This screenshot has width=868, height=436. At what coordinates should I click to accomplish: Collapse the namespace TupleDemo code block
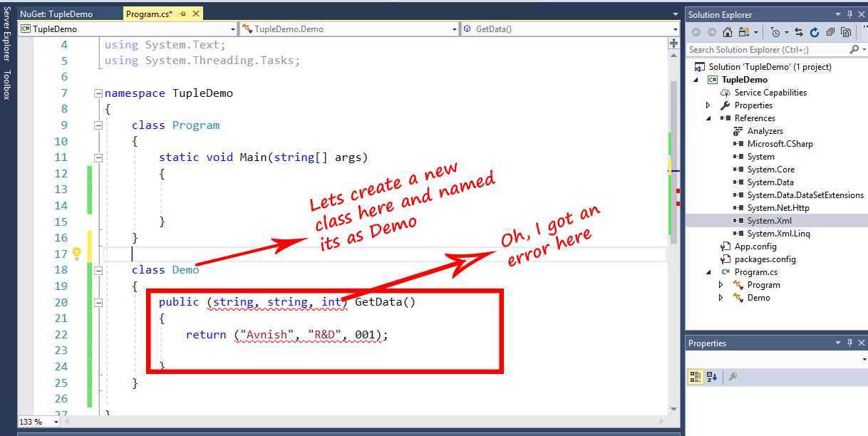point(98,93)
